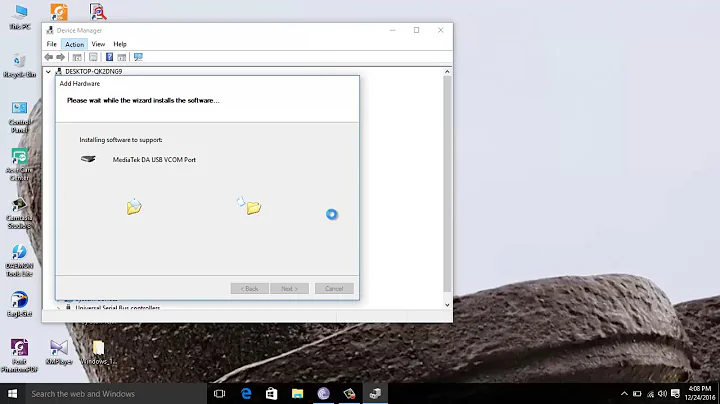This screenshot has height=404, width=720.
Task: Select the orange shortcut icon atop desktop
Action: tap(59, 12)
